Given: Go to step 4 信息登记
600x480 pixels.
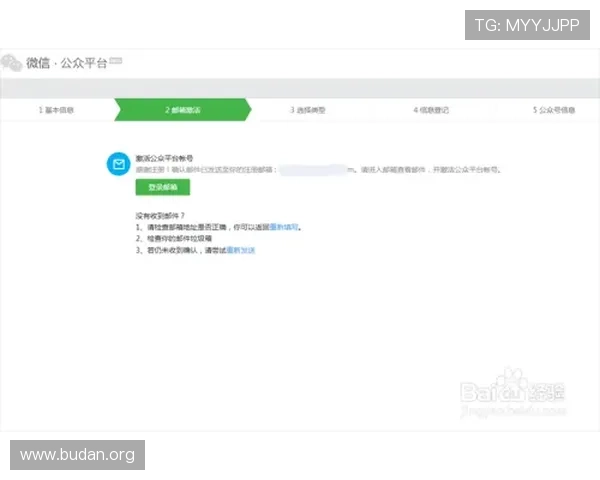Looking at the screenshot, I should pyautogui.click(x=431, y=110).
